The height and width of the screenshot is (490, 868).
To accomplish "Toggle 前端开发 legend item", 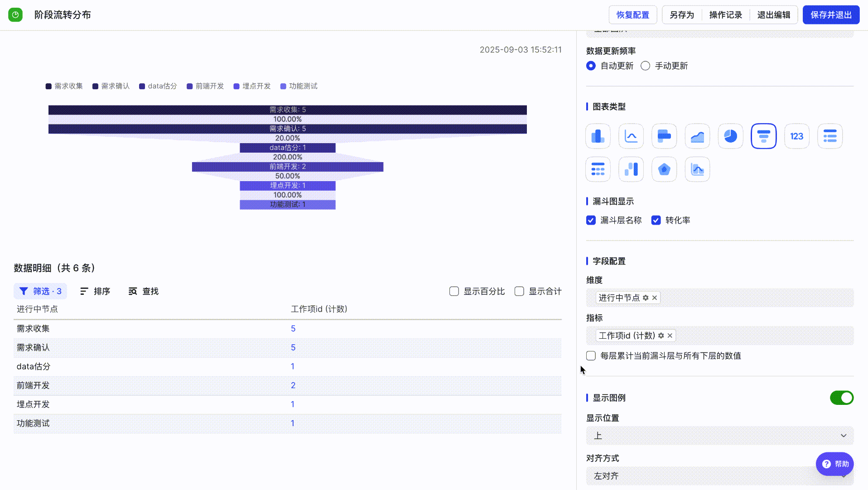I will [205, 86].
